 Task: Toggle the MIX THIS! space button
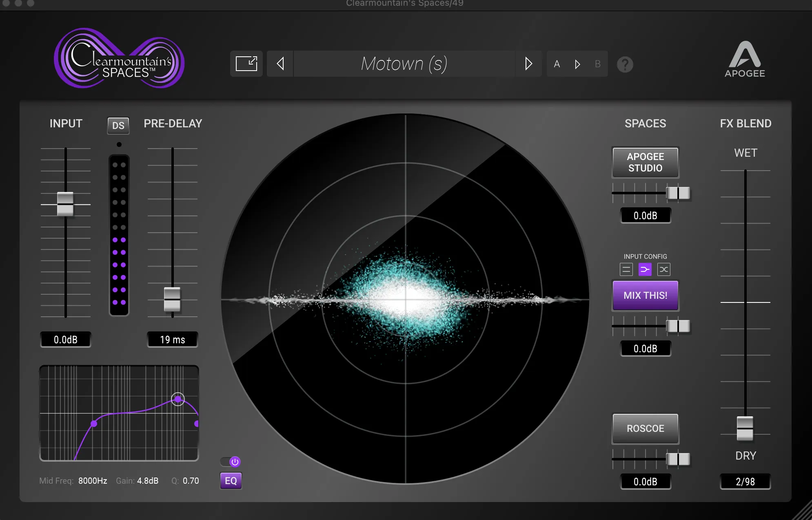point(645,296)
